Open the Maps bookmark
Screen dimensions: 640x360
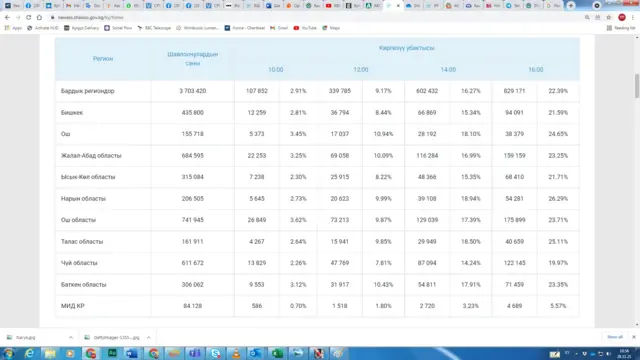pyautogui.click(x=331, y=28)
